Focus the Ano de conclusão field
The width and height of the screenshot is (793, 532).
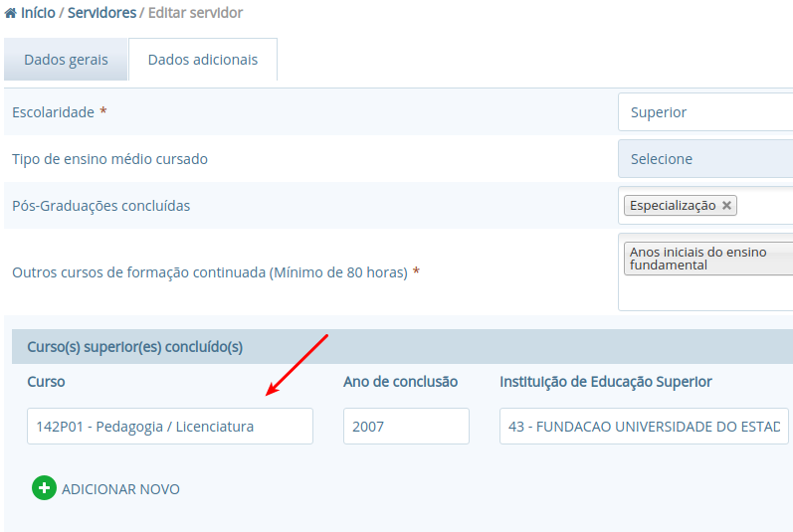point(405,427)
